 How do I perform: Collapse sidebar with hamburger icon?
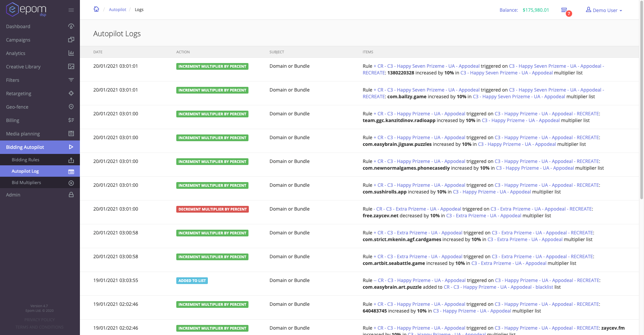tap(71, 10)
